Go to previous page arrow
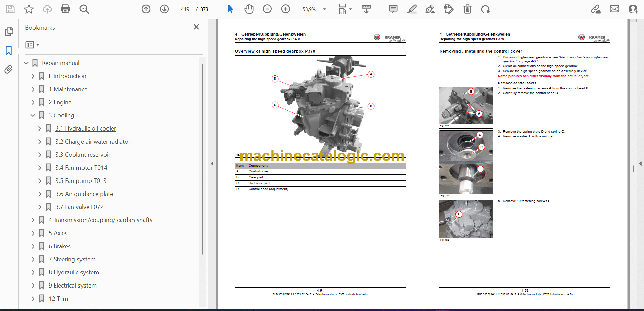Viewport: 644px width, 311px height. [146, 9]
